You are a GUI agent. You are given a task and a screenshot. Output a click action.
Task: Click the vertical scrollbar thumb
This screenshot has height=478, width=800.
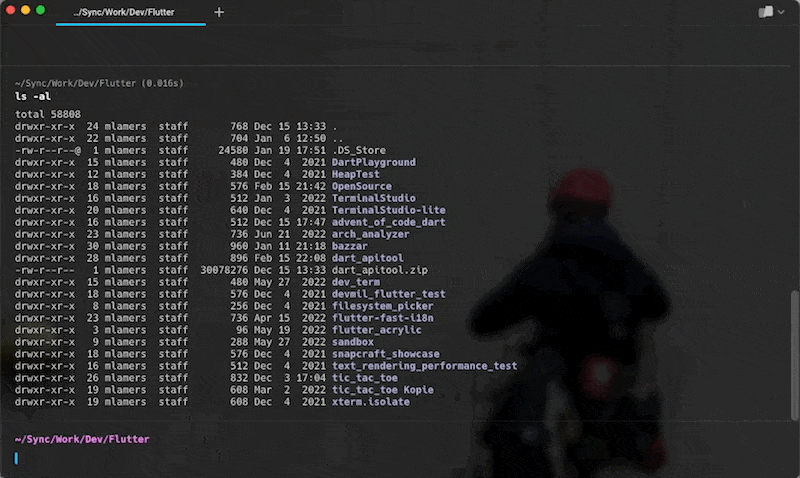(794, 356)
